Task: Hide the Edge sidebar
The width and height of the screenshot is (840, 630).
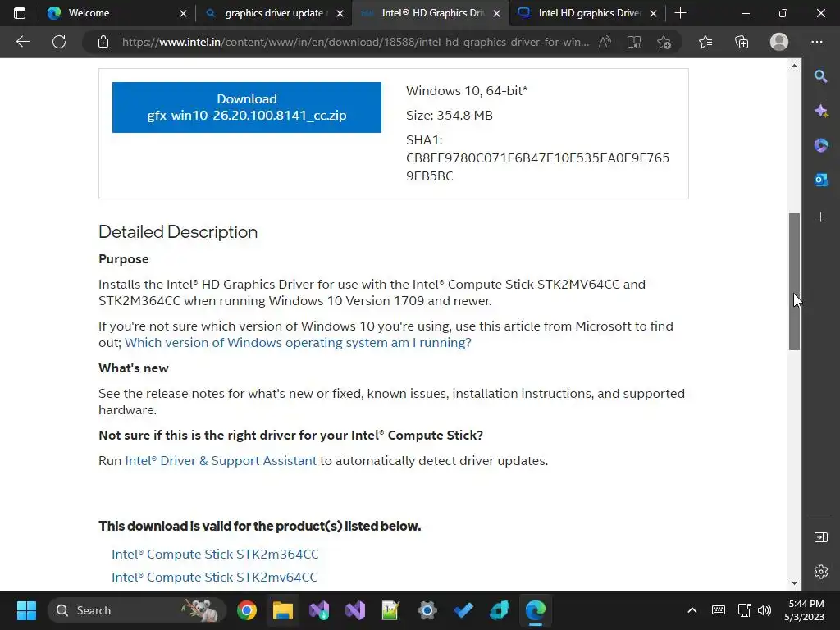Action: coord(820,537)
